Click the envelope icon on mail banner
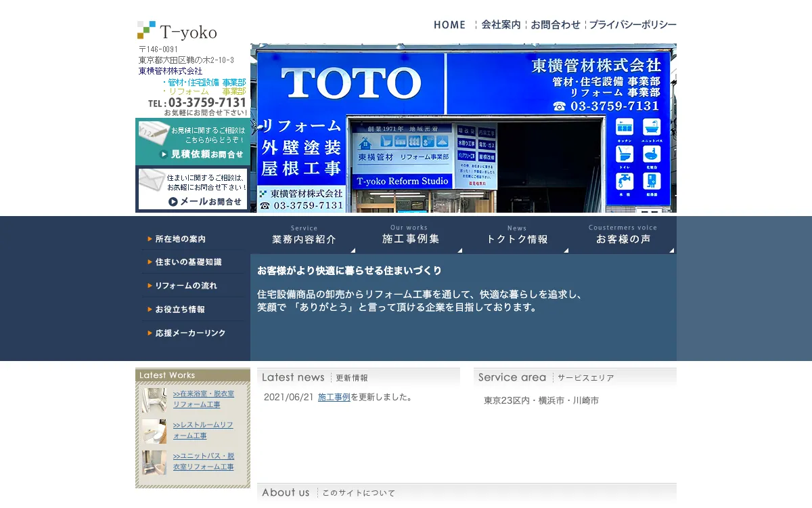Image resolution: width=812 pixels, height=508 pixels. (x=152, y=180)
